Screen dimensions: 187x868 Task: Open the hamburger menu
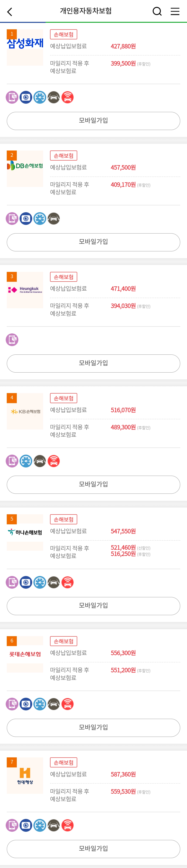coord(175,11)
